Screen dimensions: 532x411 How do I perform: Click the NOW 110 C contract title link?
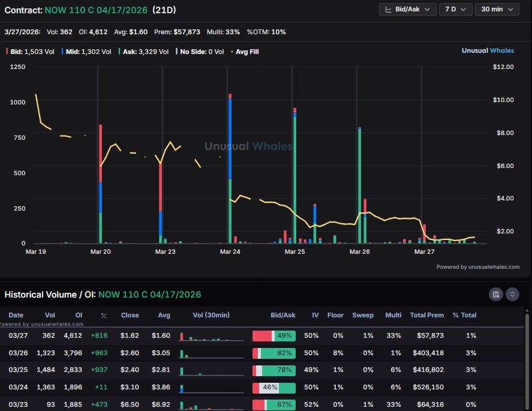[96, 10]
